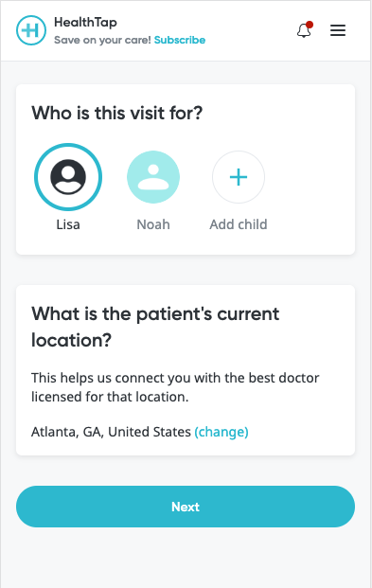The width and height of the screenshot is (372, 588).
Task: Click the patient's current location heading
Action: (155, 327)
